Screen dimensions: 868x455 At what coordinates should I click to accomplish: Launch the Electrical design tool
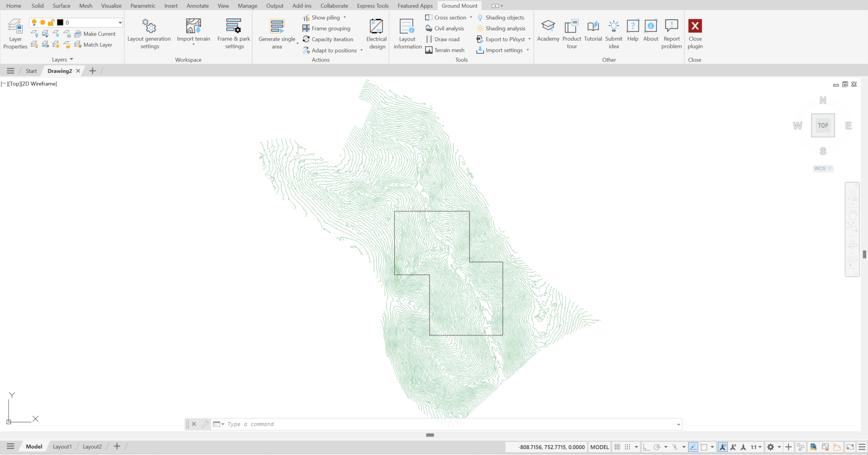click(376, 32)
